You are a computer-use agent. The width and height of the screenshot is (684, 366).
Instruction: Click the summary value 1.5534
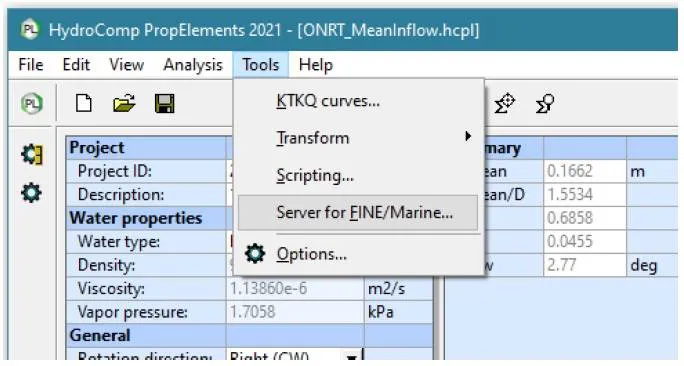coord(585,195)
